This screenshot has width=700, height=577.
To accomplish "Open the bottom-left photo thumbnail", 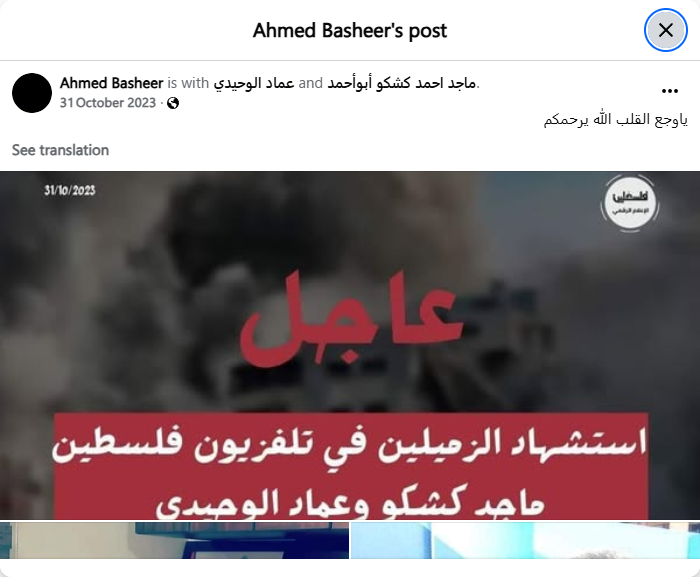I will click(x=174, y=540).
